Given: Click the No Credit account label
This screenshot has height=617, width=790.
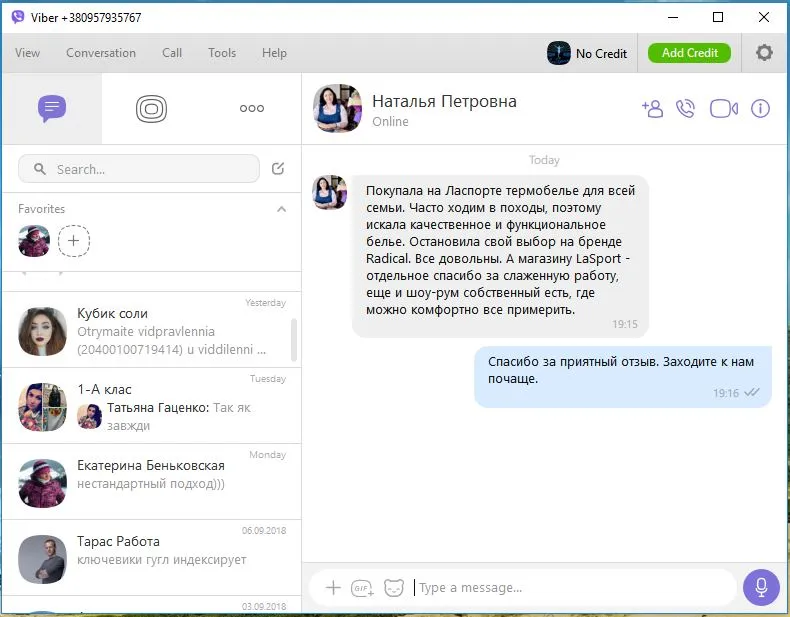Looking at the screenshot, I should [x=602, y=53].
